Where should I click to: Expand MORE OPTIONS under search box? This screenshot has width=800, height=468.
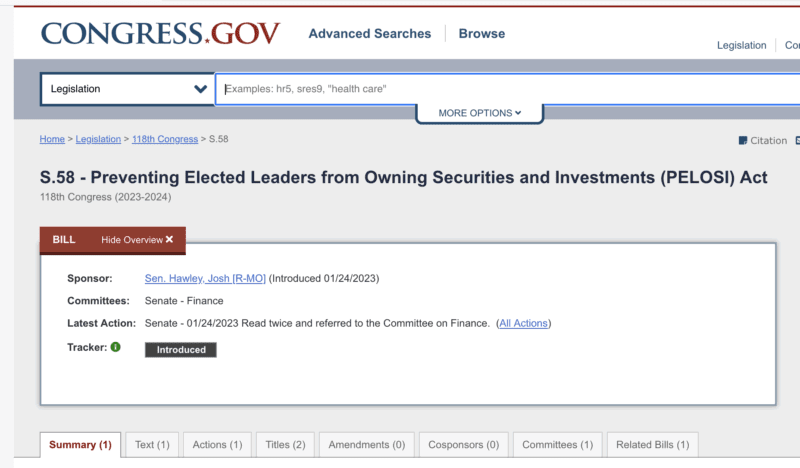coord(480,113)
